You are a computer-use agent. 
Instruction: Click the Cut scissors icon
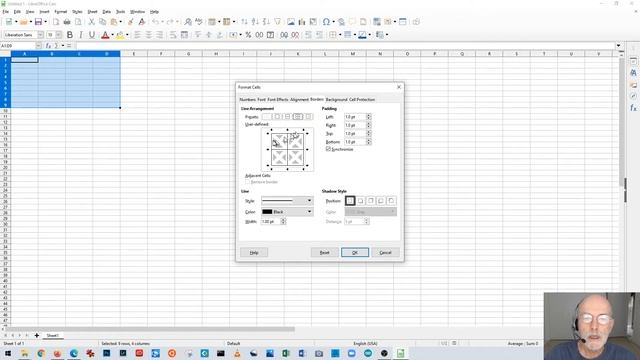91,22
